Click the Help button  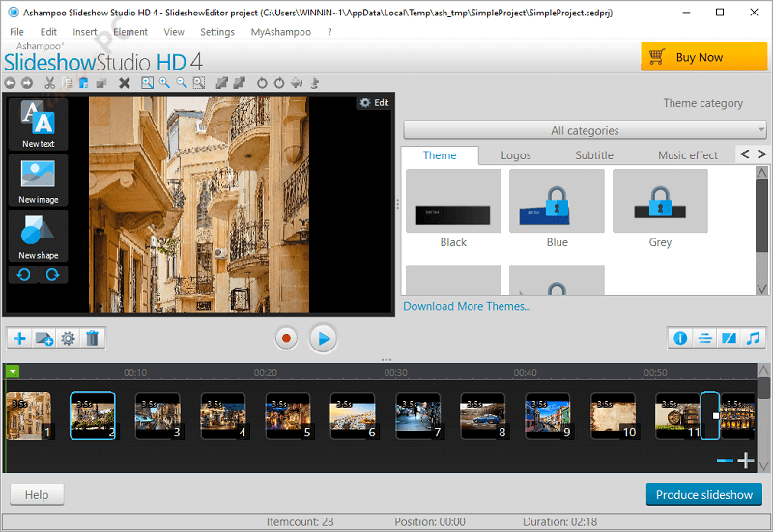(x=37, y=494)
